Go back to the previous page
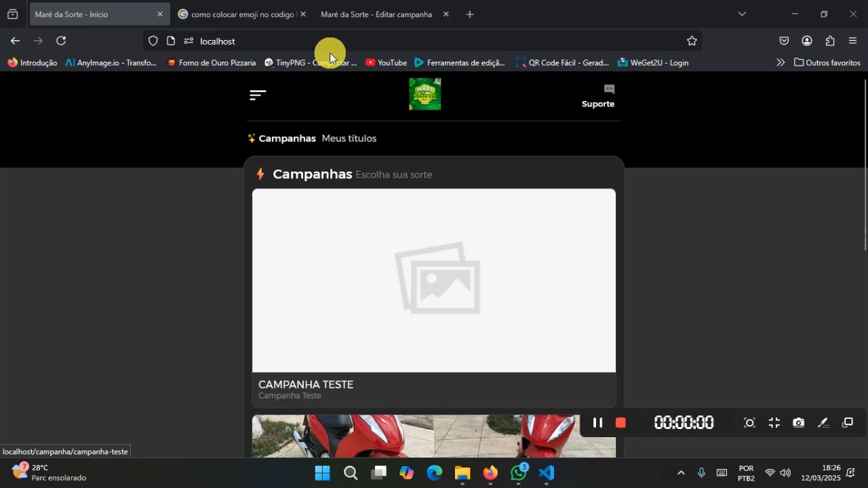868x488 pixels. 15,41
